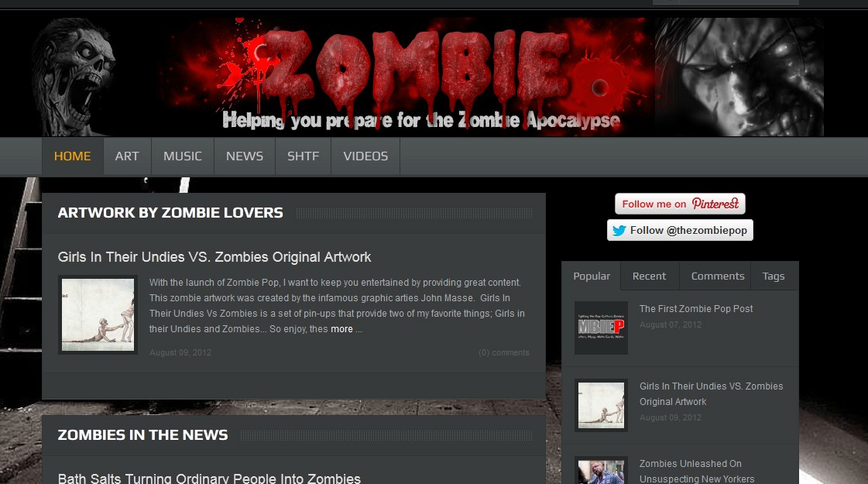Viewport: 868px width, 484px height.
Task: Select NEWS in the navigation bar
Action: point(244,156)
